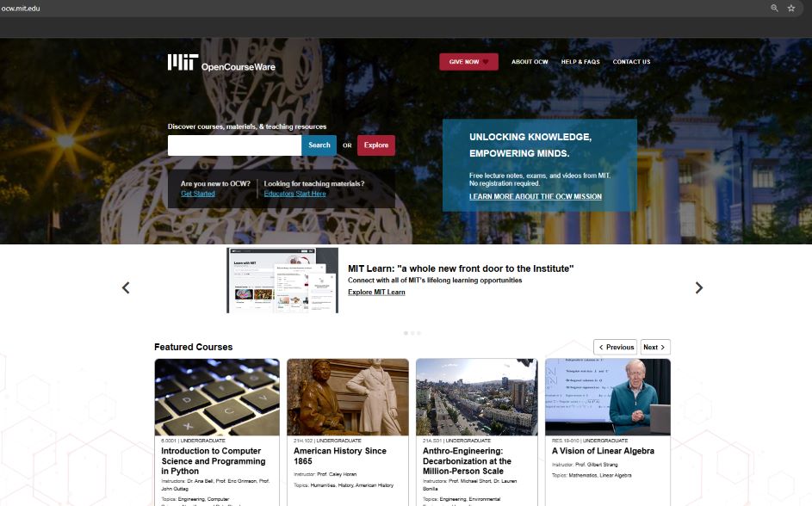Go to previous carousel slide arrow

click(126, 287)
